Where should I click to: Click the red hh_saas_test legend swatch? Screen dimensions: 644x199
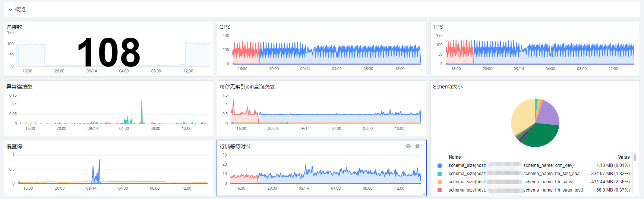(439, 190)
